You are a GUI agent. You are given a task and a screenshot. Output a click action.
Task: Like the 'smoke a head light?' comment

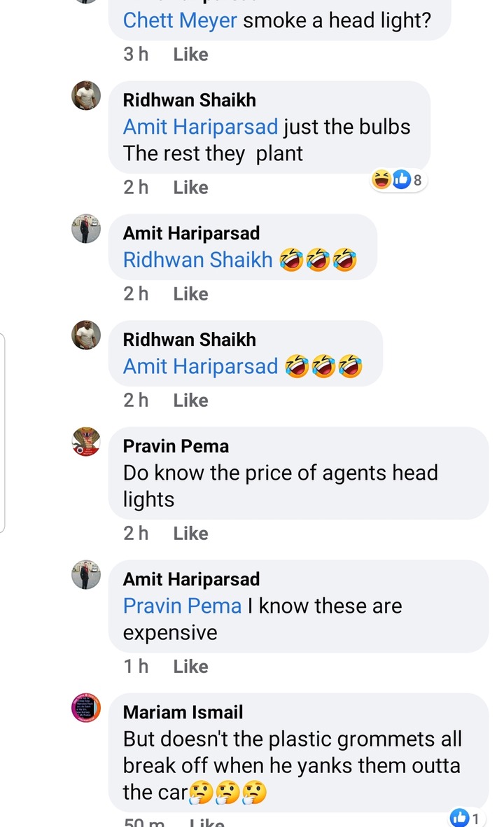[191, 55]
